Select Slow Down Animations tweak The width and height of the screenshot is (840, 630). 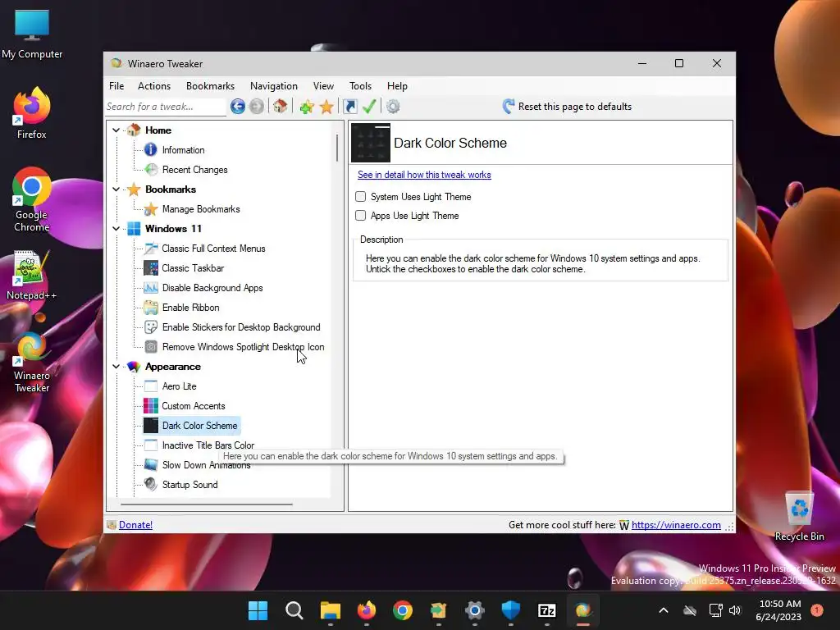[x=206, y=465]
